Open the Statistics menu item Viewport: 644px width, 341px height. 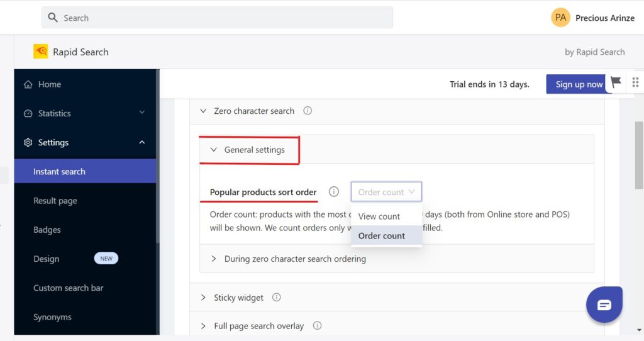tap(85, 113)
